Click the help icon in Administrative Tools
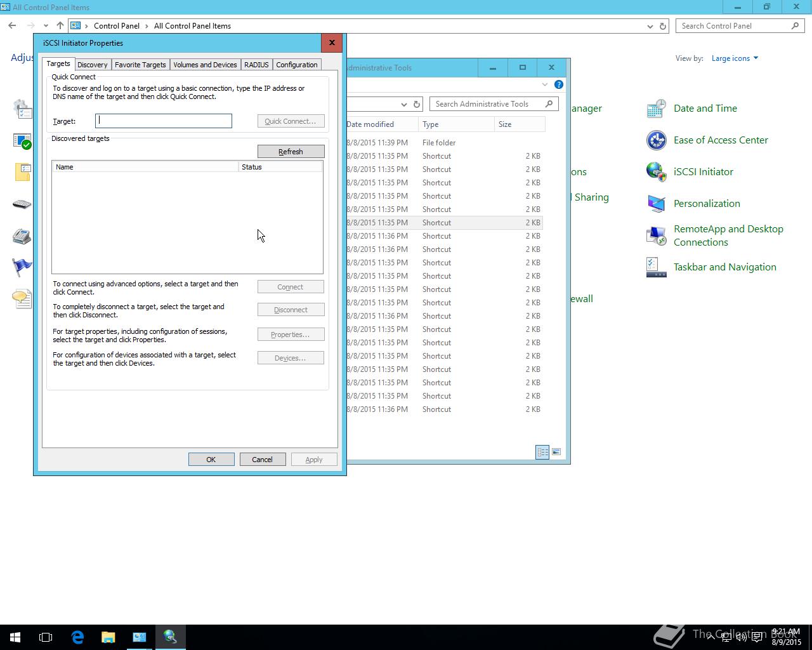This screenshot has width=812, height=650. (558, 84)
